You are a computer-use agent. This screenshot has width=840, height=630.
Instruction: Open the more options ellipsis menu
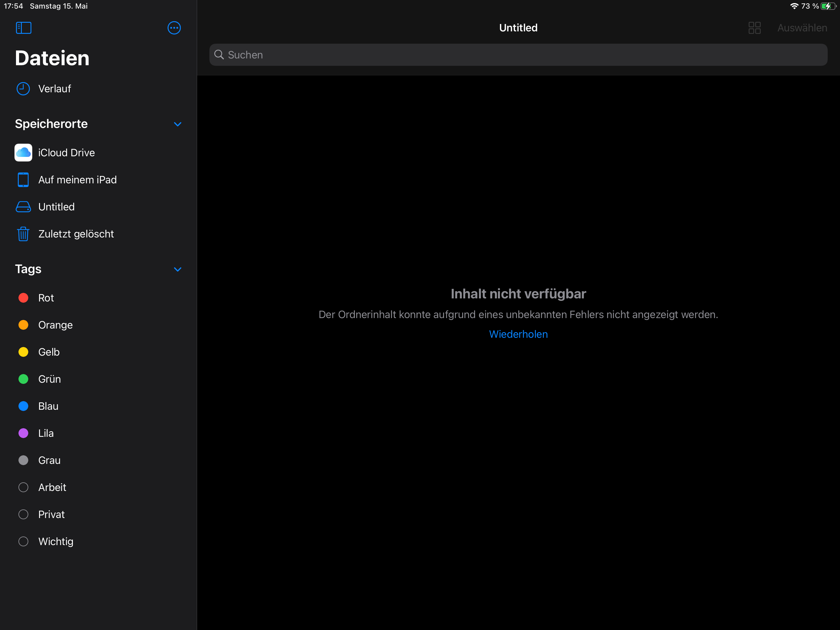(x=174, y=28)
